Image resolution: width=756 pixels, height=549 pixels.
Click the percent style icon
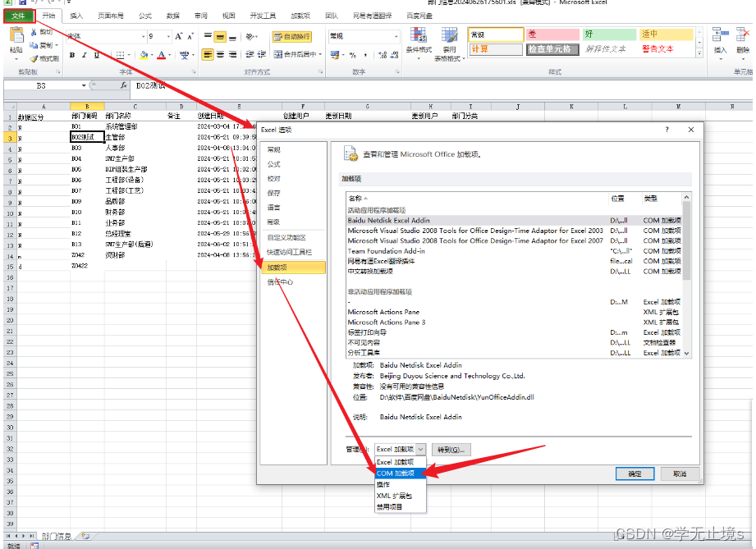[352, 55]
